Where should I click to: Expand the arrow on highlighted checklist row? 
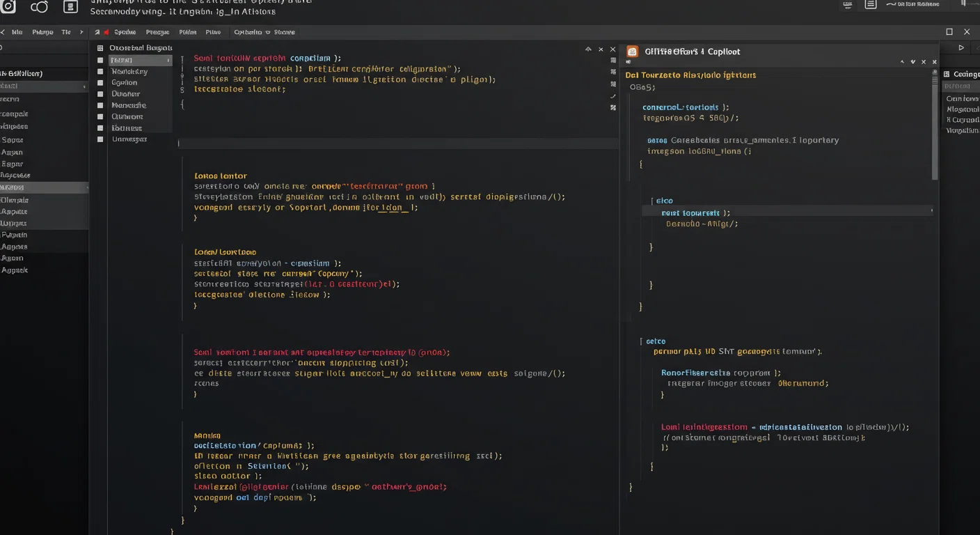tap(168, 61)
